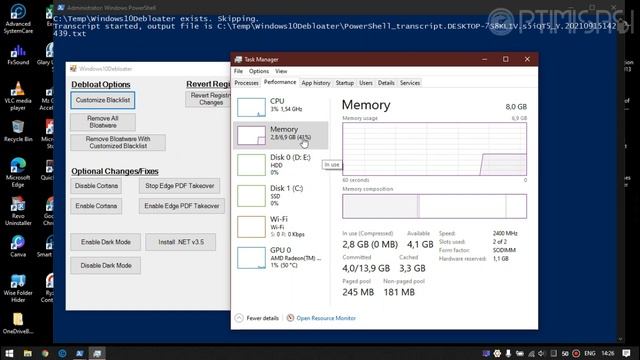The width and height of the screenshot is (640, 360).
Task: Open the notification center icon
Action: pyautogui.click(x=627, y=353)
